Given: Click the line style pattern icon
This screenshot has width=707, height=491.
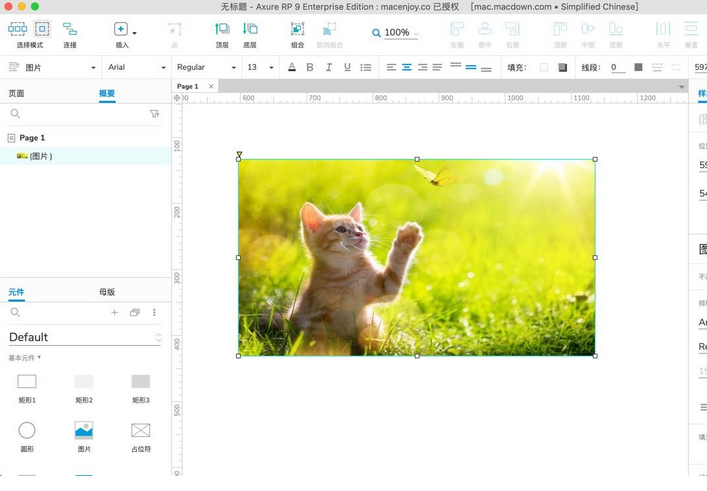Looking at the screenshot, I should 657,68.
